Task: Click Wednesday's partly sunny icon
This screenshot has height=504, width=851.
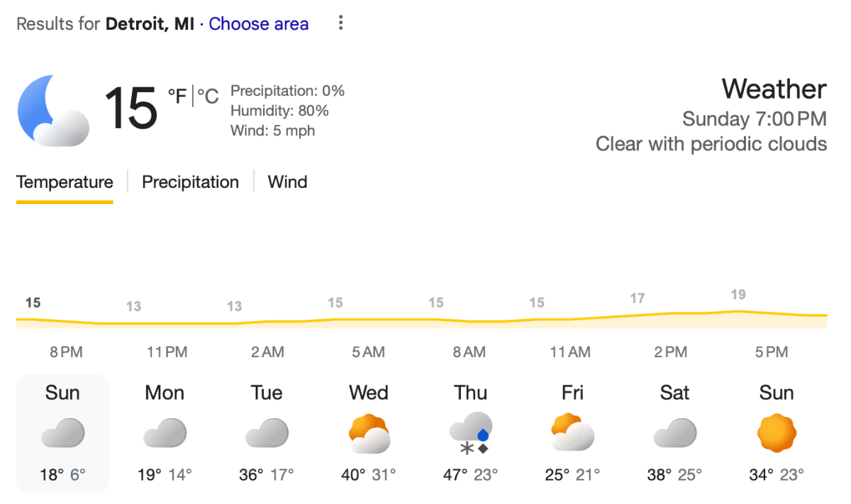Action: (x=369, y=432)
